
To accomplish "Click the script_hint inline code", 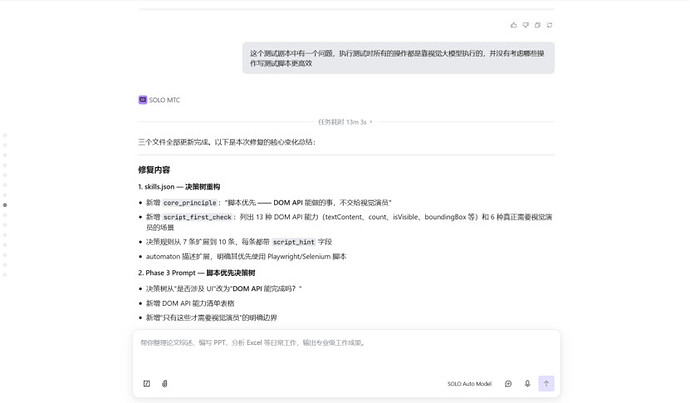I will pos(294,242).
